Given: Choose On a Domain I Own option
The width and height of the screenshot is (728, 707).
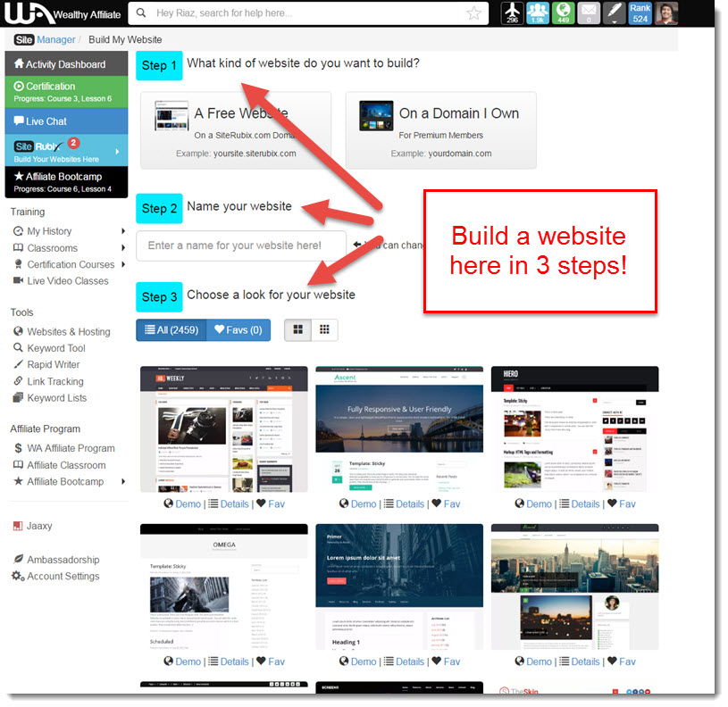Looking at the screenshot, I should [440, 130].
